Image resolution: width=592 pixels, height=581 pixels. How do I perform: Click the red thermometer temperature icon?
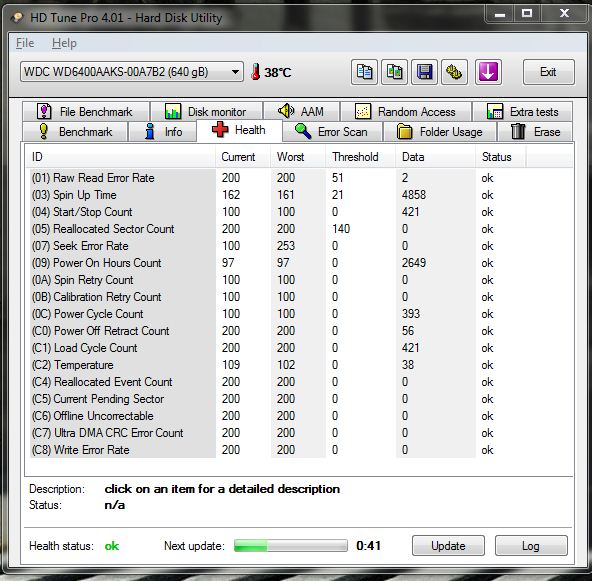[x=256, y=72]
